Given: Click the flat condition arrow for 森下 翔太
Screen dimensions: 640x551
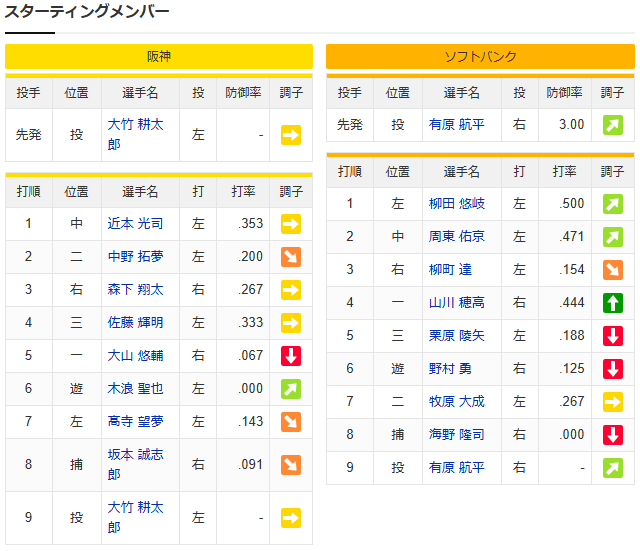Looking at the screenshot, I should pos(291,290).
